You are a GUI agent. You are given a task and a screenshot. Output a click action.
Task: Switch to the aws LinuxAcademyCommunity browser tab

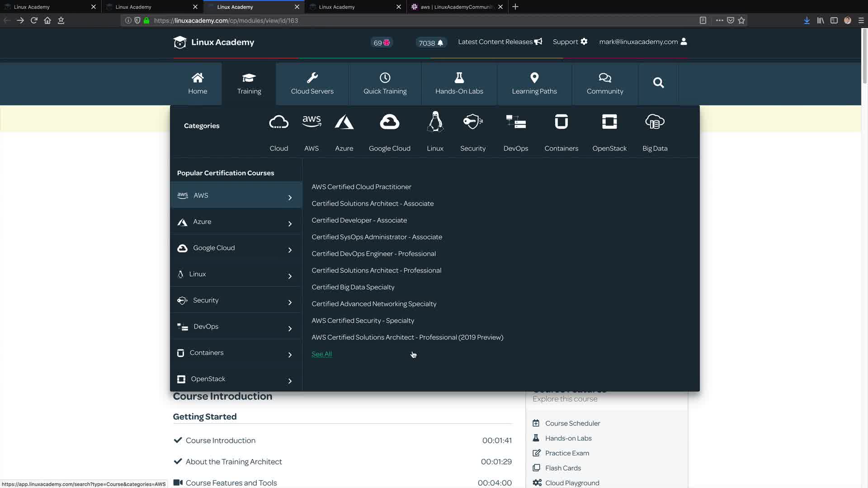pyautogui.click(x=457, y=7)
